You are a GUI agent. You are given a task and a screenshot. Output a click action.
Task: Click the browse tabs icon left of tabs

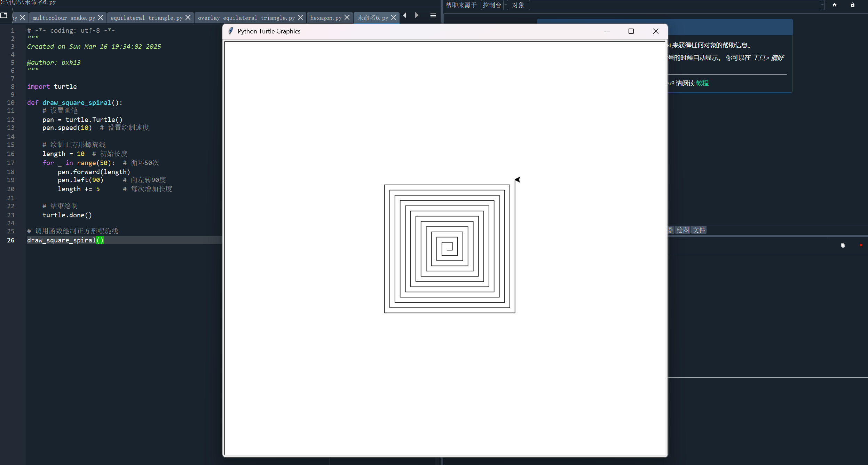(4, 15)
